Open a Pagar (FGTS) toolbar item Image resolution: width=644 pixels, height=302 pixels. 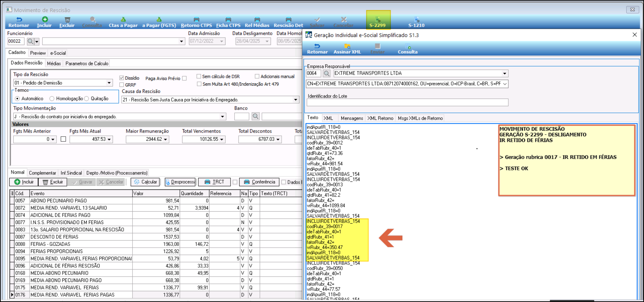click(x=159, y=22)
